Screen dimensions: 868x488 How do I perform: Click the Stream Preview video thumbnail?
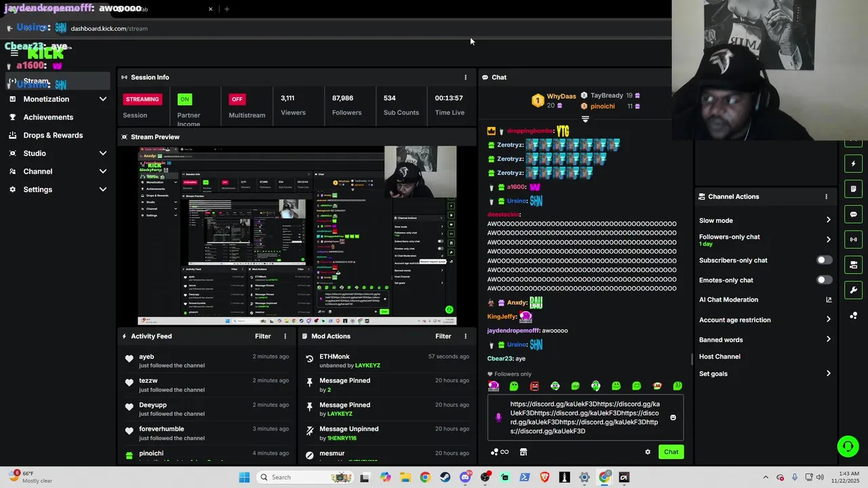pyautogui.click(x=297, y=236)
